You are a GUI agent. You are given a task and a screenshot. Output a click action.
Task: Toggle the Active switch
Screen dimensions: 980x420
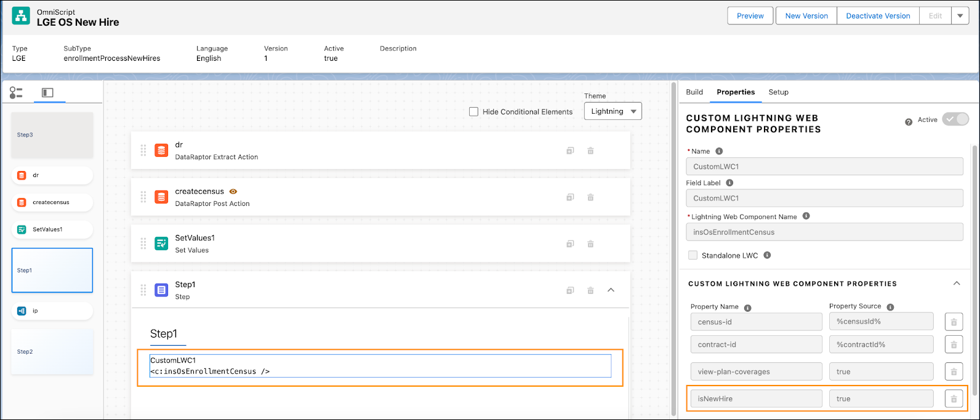coord(955,119)
